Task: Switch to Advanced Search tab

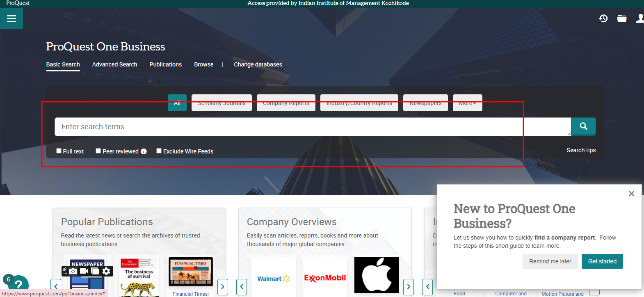Action: tap(114, 64)
